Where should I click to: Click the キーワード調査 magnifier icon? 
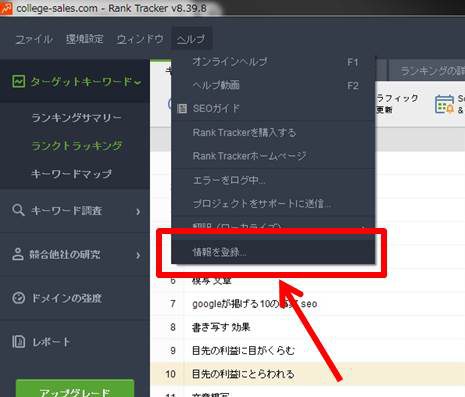pyautogui.click(x=18, y=210)
